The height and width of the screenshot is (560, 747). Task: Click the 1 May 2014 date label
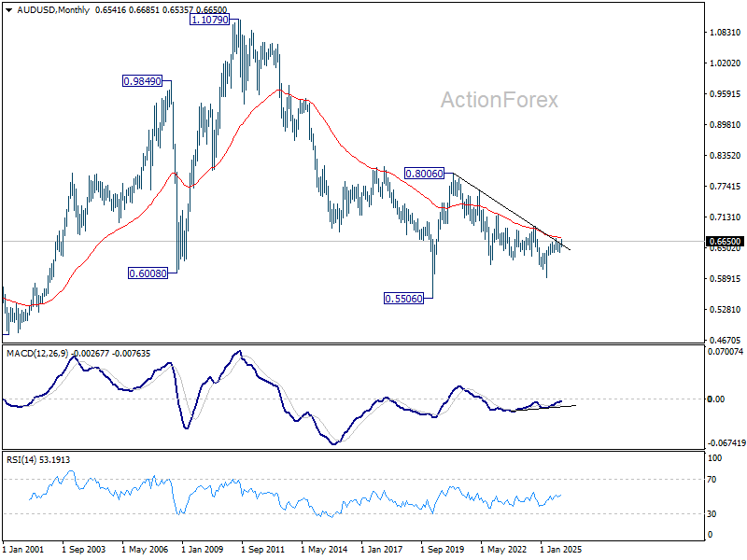[324, 549]
